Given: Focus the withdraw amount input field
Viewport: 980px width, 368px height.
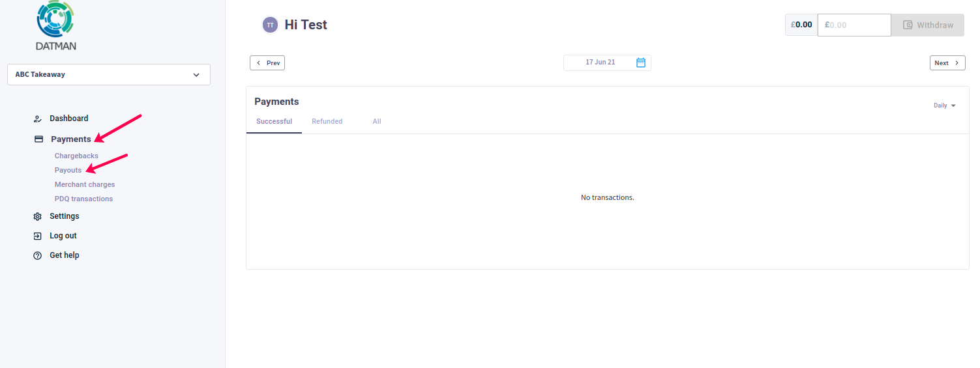Looking at the screenshot, I should pos(854,25).
